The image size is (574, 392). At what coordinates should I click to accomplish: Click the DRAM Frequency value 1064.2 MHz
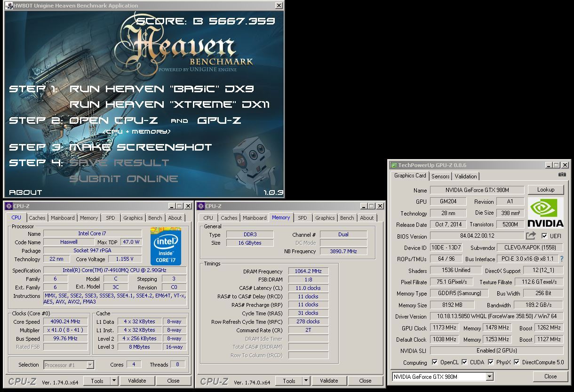click(x=309, y=271)
